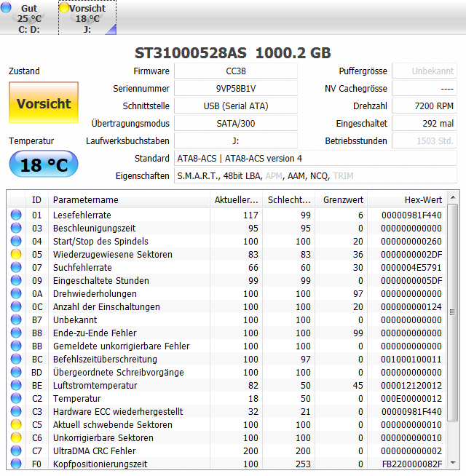
Task: Click the Grenzwert column header
Action: (341, 199)
